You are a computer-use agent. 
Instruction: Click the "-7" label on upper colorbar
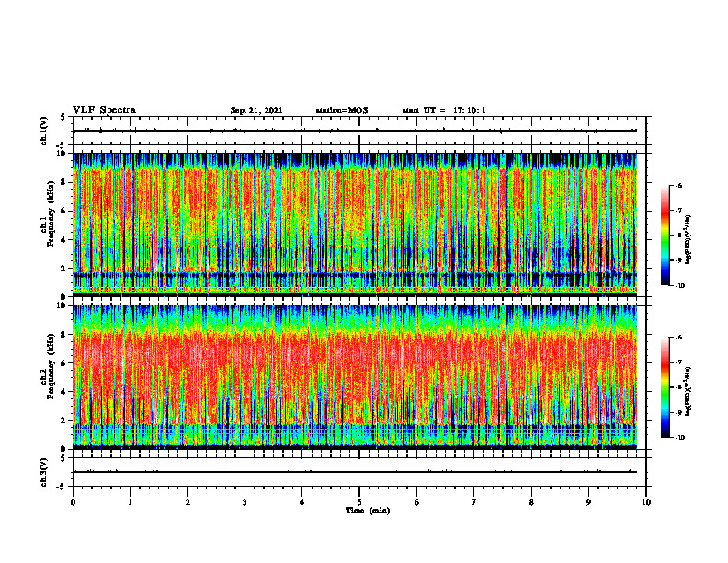[678, 211]
